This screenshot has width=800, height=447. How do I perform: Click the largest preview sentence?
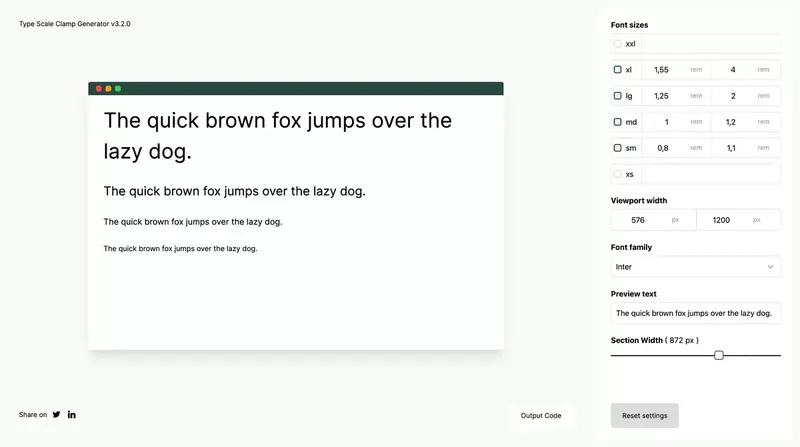[x=278, y=136]
